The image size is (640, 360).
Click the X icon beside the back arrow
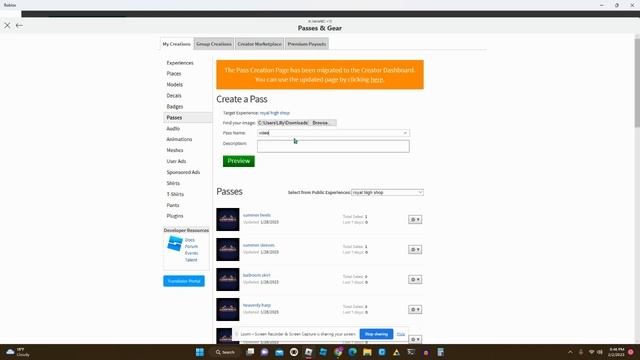coord(7,25)
